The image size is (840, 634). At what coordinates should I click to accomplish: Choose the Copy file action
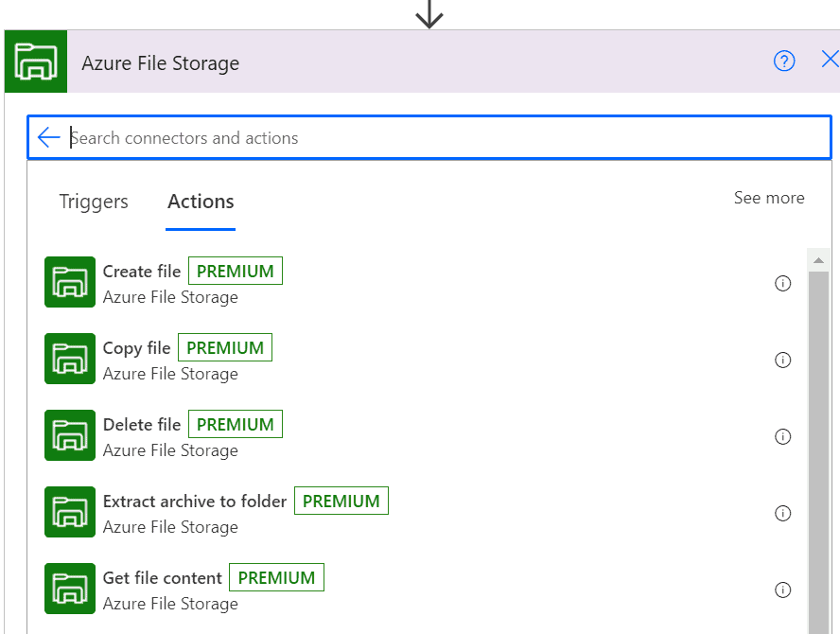tap(136, 348)
